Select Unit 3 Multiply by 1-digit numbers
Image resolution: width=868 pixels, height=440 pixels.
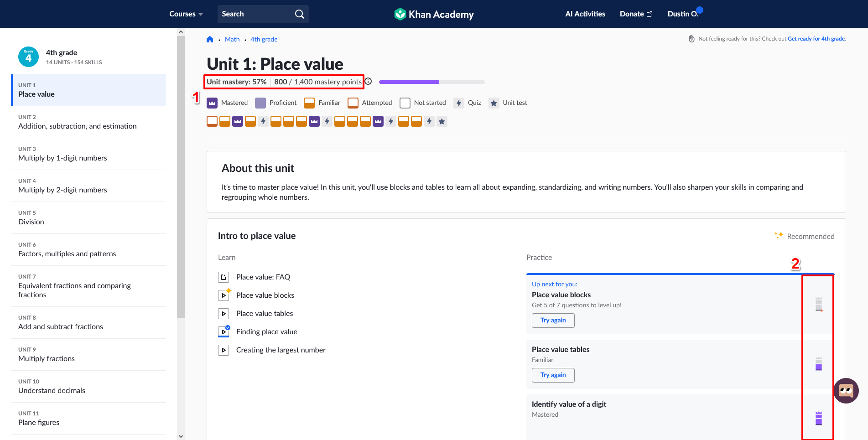coord(89,154)
